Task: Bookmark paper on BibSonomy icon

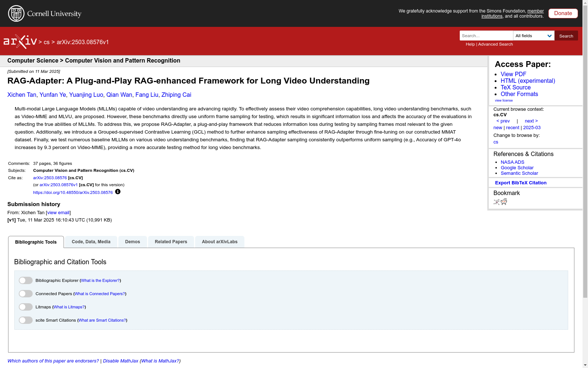Action: point(496,202)
